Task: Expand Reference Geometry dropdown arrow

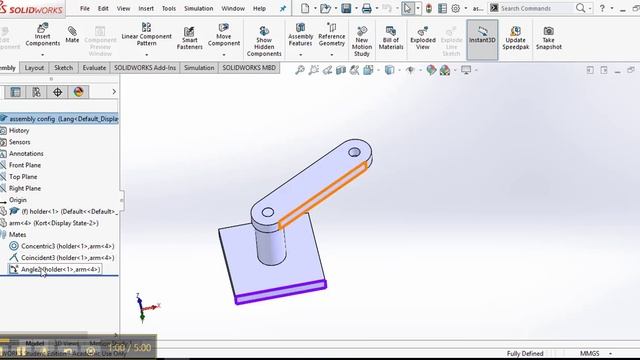Action: (332, 54)
